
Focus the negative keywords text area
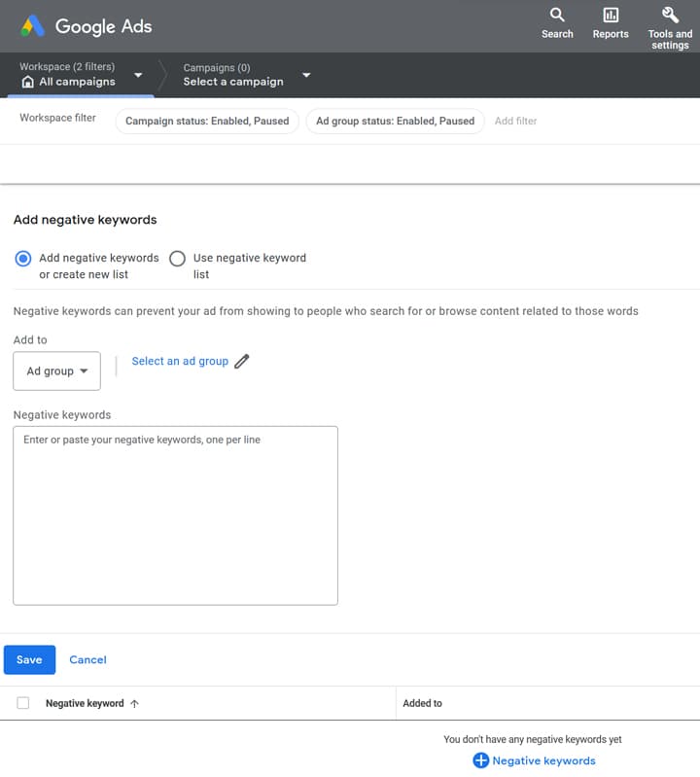(175, 515)
